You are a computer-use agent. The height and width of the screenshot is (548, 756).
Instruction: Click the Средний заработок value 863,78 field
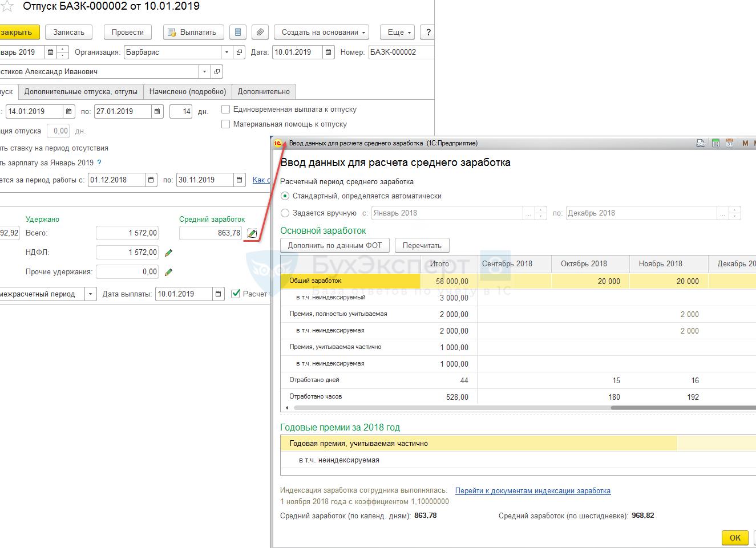[x=211, y=233]
